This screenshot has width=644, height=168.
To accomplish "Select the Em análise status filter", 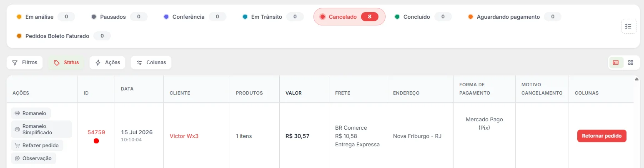I will 45,17.
